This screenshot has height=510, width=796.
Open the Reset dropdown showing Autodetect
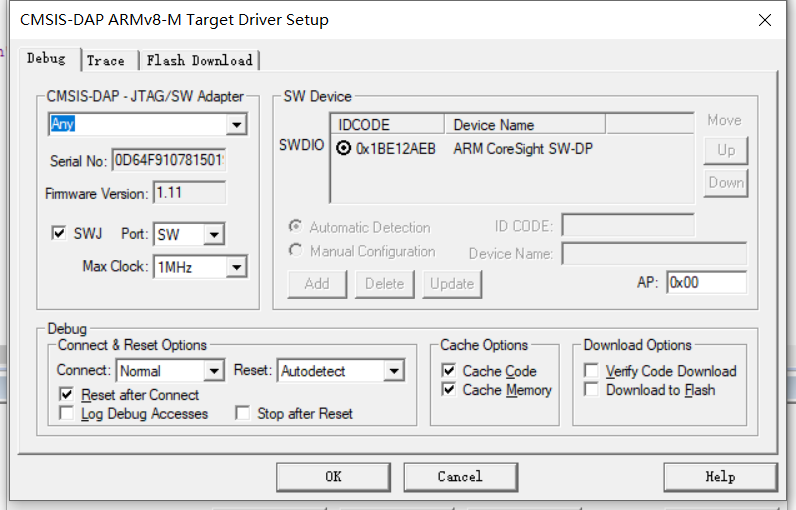(x=394, y=371)
